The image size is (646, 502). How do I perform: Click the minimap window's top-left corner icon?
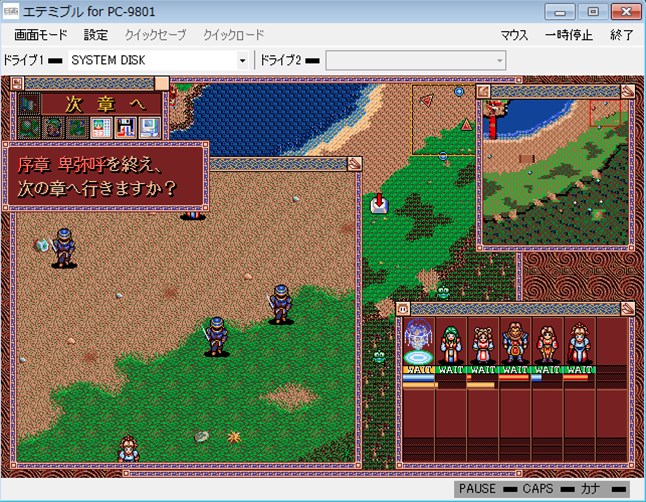[484, 91]
